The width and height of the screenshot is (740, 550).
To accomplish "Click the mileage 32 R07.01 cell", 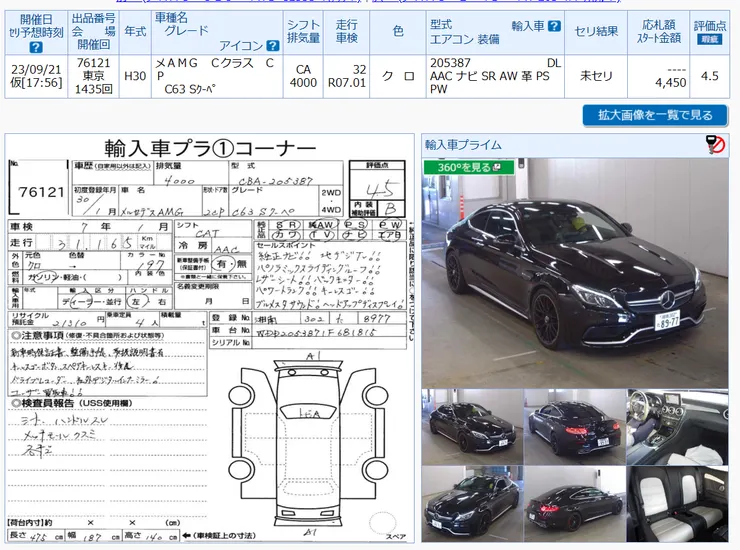I will pyautogui.click(x=346, y=76).
